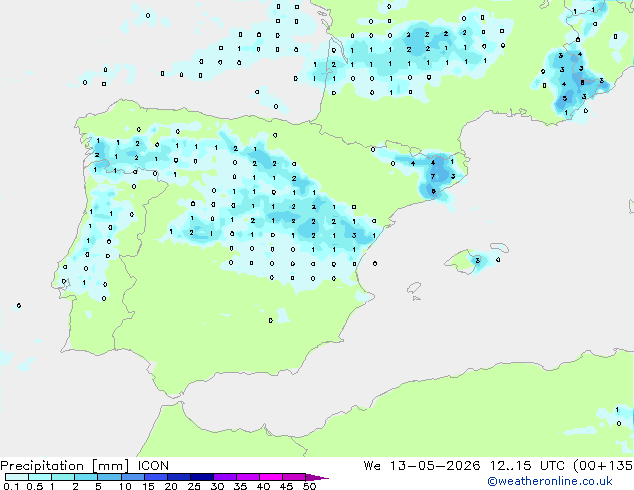Click the date '13-05-2026' in the footer

[435, 466]
